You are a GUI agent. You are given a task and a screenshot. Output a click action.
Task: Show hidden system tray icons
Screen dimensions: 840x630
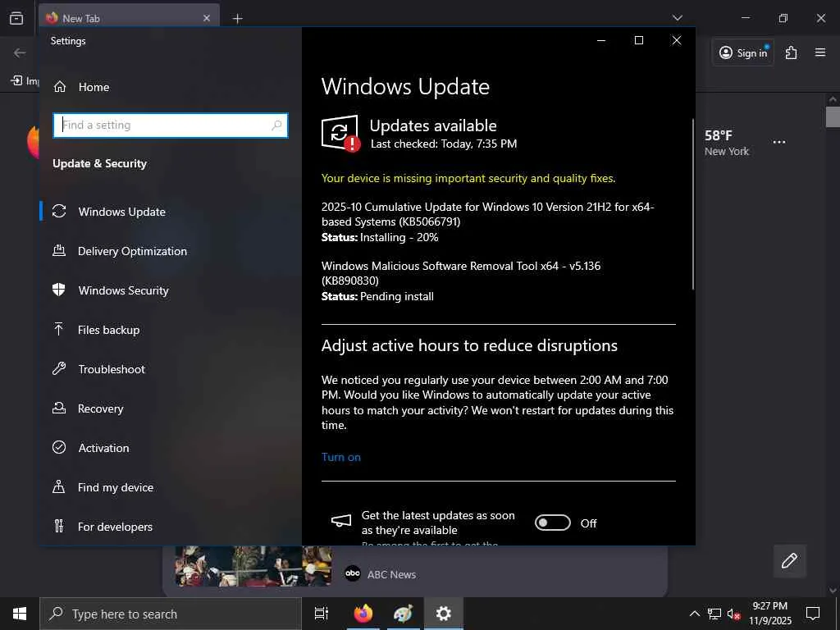coord(694,614)
